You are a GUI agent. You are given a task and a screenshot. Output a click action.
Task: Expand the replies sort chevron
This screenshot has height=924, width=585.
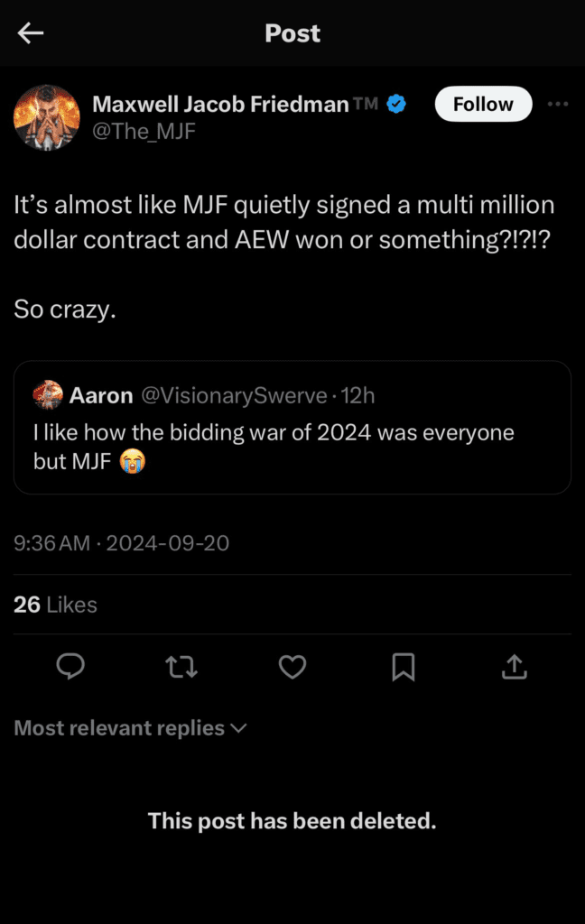point(239,728)
